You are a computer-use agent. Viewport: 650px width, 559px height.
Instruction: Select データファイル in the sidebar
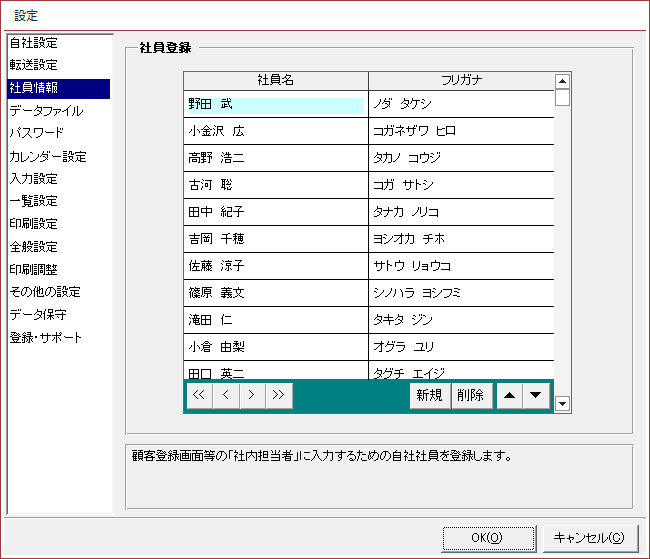[46, 111]
